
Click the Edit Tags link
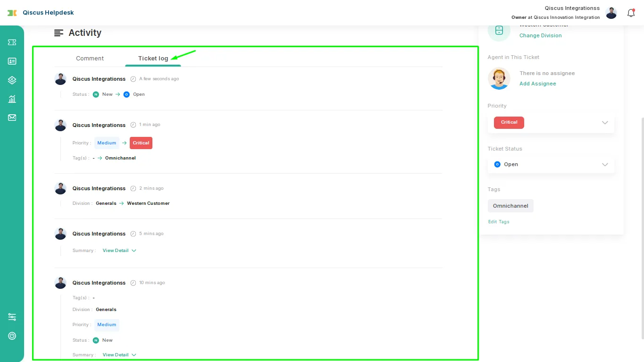click(x=499, y=222)
